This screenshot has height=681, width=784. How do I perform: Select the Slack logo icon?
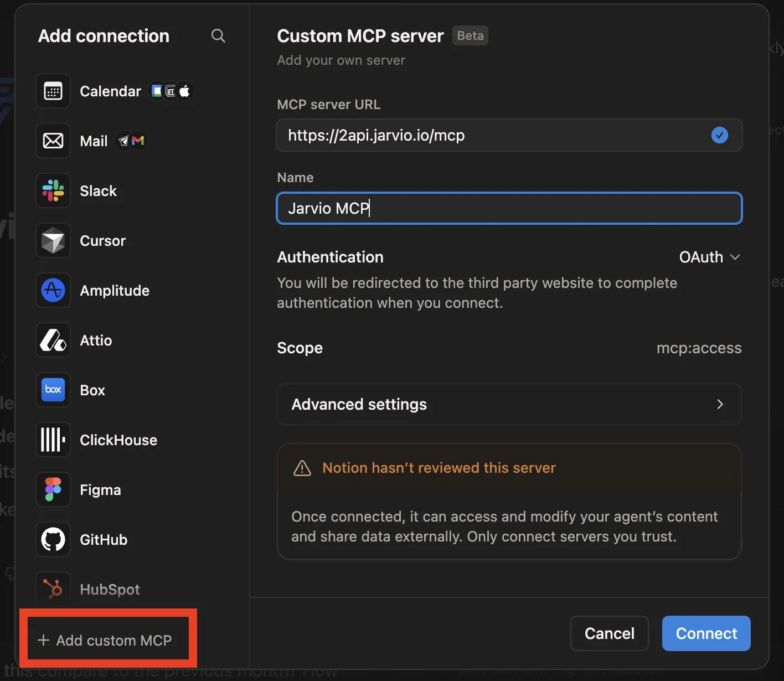pyautogui.click(x=53, y=190)
